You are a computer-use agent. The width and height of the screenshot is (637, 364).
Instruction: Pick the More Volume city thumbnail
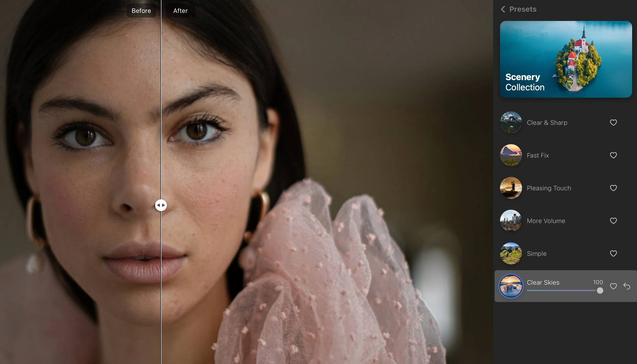point(511,221)
